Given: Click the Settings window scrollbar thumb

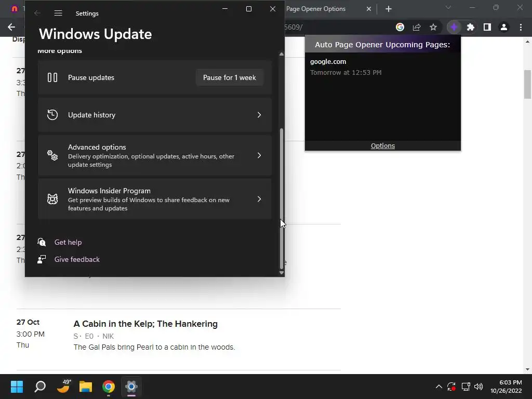Looking at the screenshot, I should [281, 198].
